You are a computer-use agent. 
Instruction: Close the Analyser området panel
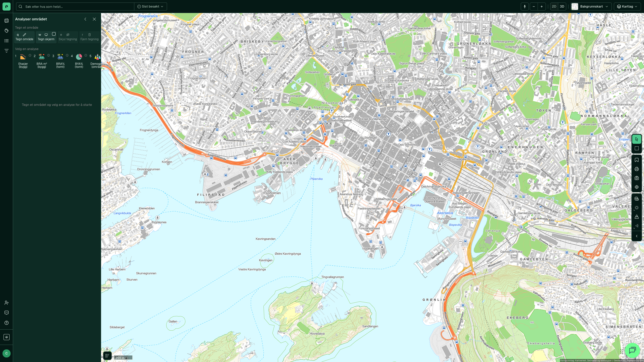[x=94, y=19]
